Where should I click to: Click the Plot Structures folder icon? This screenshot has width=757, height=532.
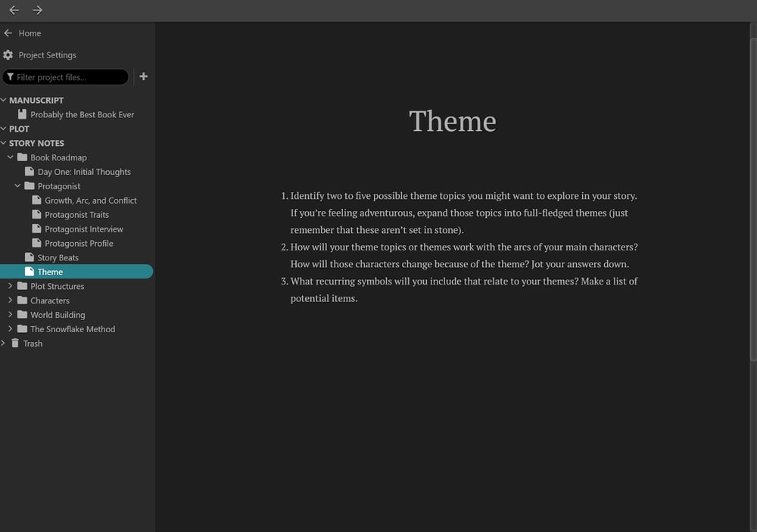[22, 286]
